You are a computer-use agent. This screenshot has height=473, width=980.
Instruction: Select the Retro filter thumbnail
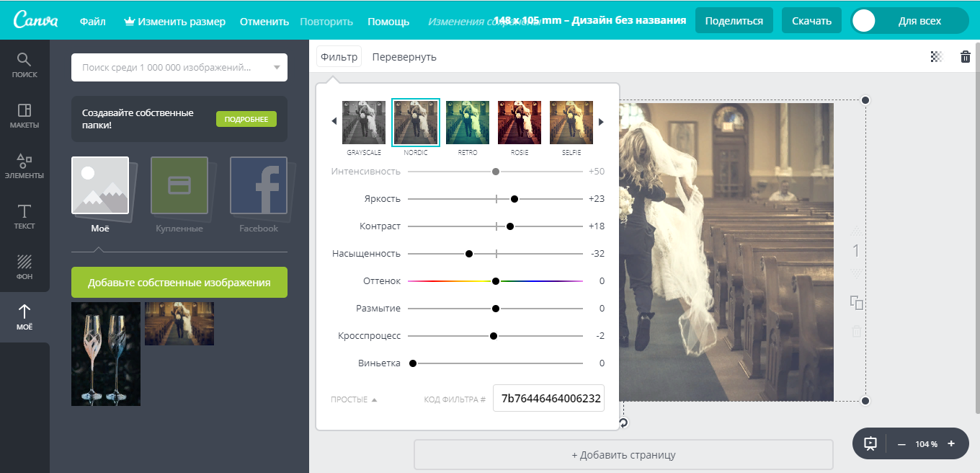tap(468, 123)
